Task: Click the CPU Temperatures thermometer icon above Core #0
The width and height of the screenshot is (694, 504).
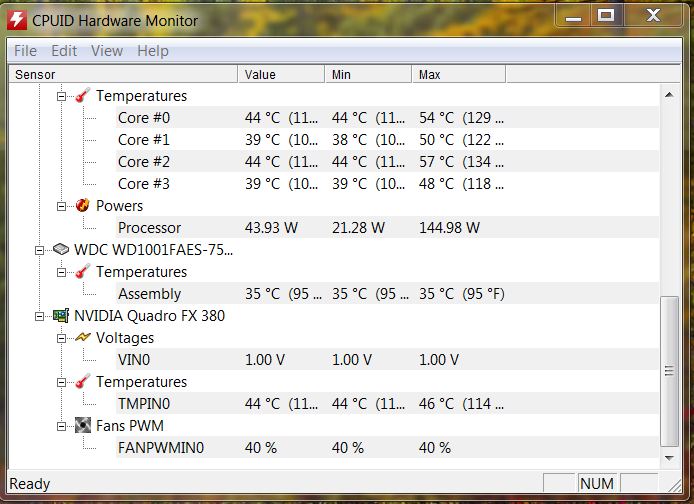Action: [x=82, y=95]
